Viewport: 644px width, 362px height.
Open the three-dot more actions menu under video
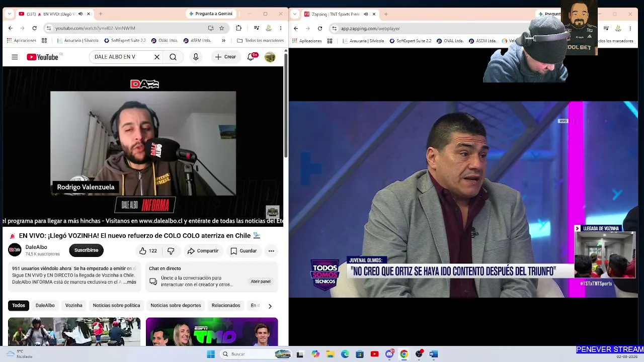pos(271,251)
